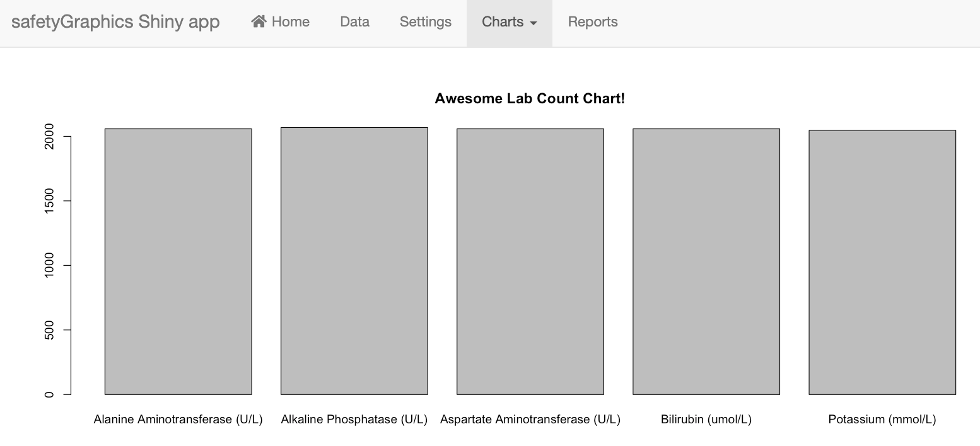Screen dimensions: 980x446
Task: Click the Awesome Lab Count Chart title
Action: tap(530, 98)
